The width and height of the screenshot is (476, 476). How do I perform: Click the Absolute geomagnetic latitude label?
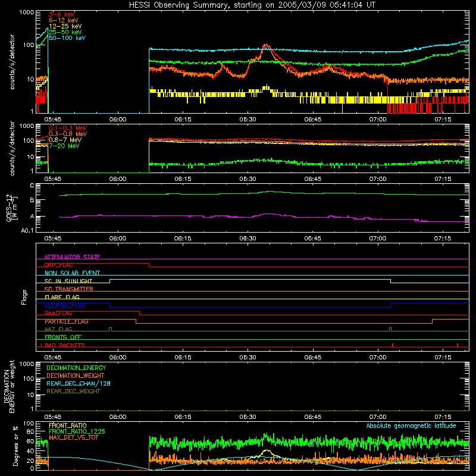coord(411,425)
